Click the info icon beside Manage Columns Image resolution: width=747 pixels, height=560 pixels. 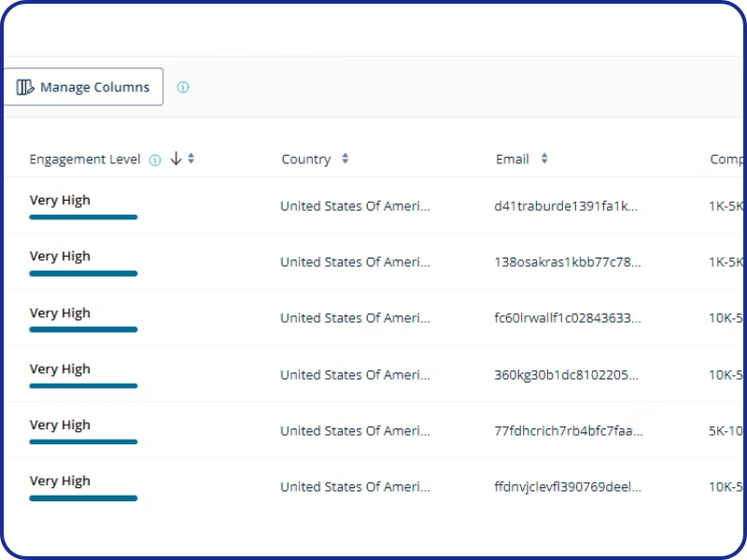pos(183,87)
